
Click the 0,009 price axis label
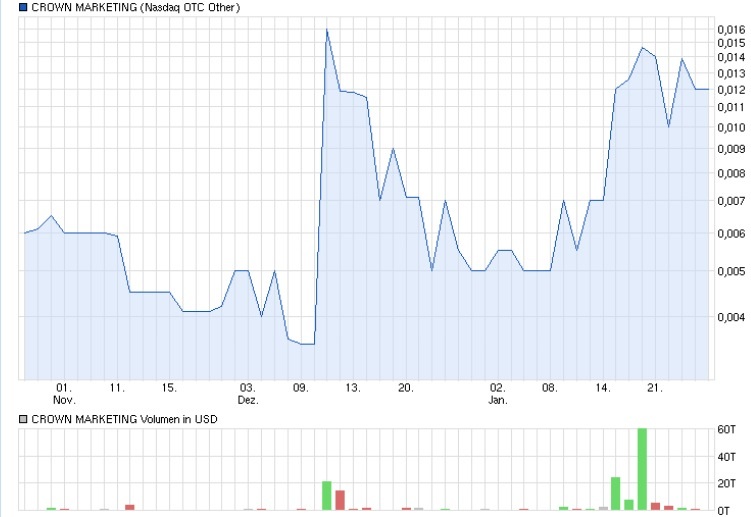[x=731, y=149]
